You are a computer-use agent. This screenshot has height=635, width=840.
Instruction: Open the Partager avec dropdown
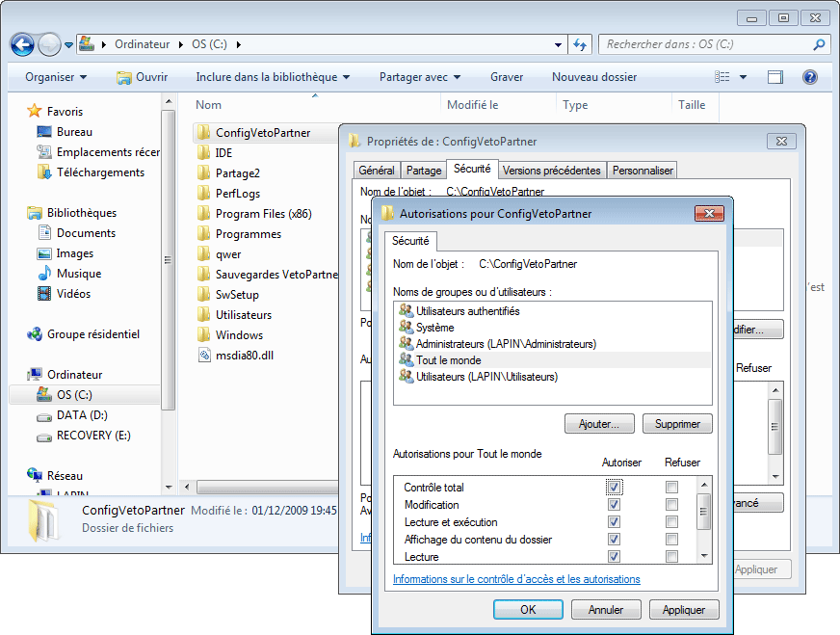tap(420, 77)
